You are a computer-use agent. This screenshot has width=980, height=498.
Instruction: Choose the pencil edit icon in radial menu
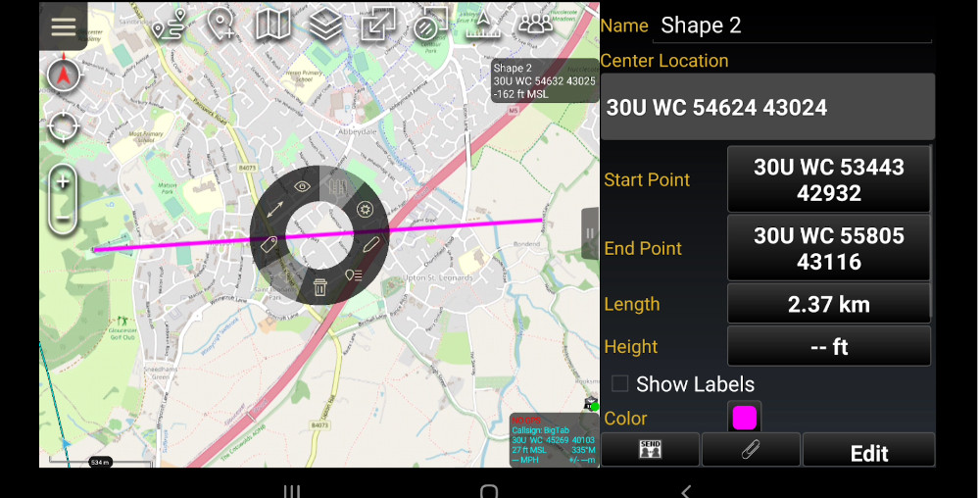[x=370, y=244]
